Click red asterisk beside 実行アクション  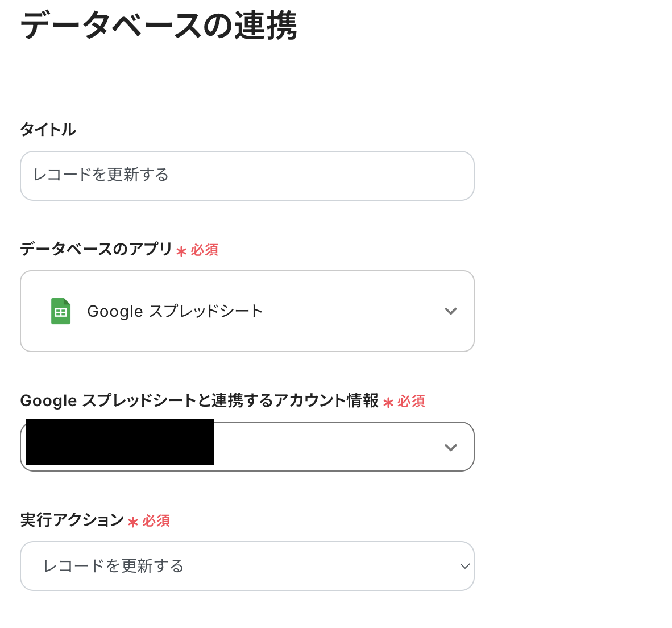[133, 522]
